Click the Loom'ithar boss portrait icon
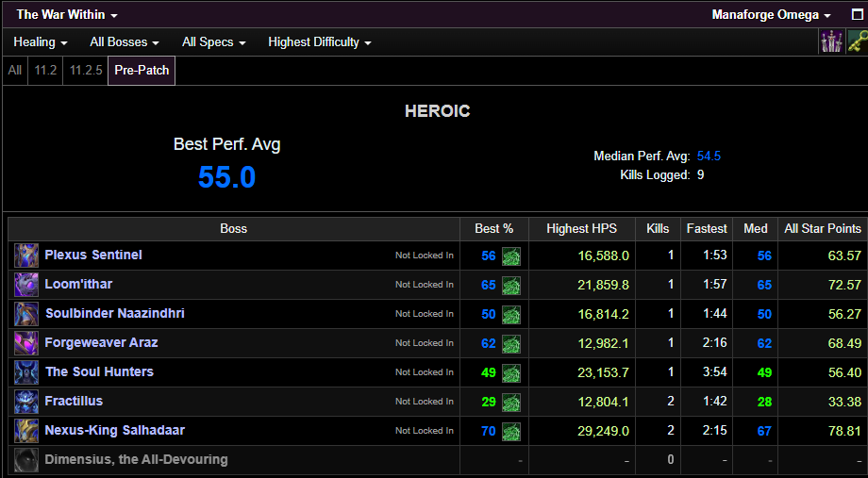Image resolution: width=868 pixels, height=478 pixels. click(x=26, y=285)
